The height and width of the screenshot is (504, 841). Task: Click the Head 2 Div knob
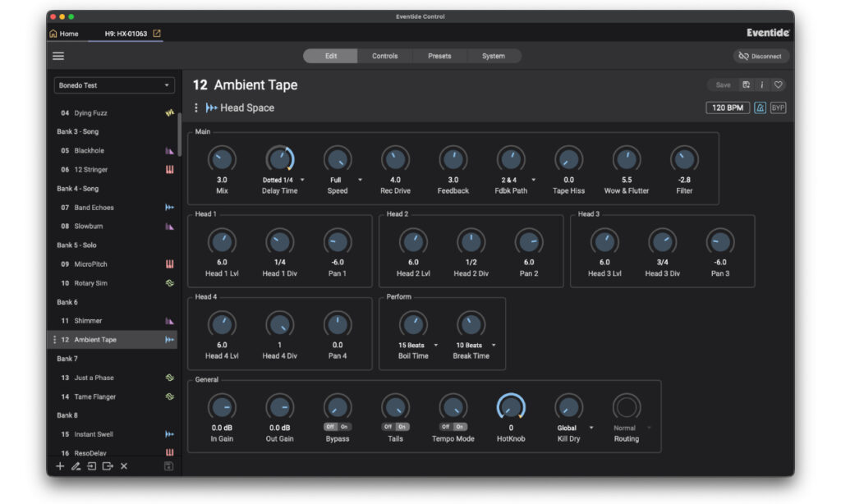coord(471,242)
